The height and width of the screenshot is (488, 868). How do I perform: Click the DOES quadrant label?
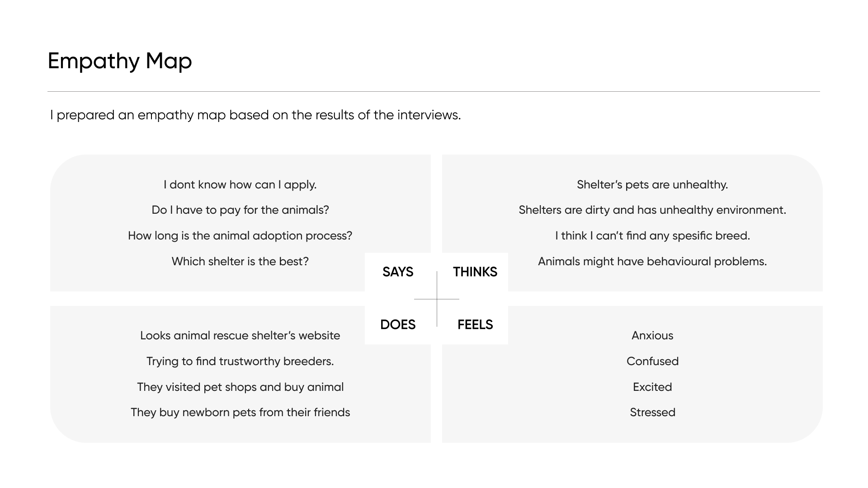click(x=397, y=324)
